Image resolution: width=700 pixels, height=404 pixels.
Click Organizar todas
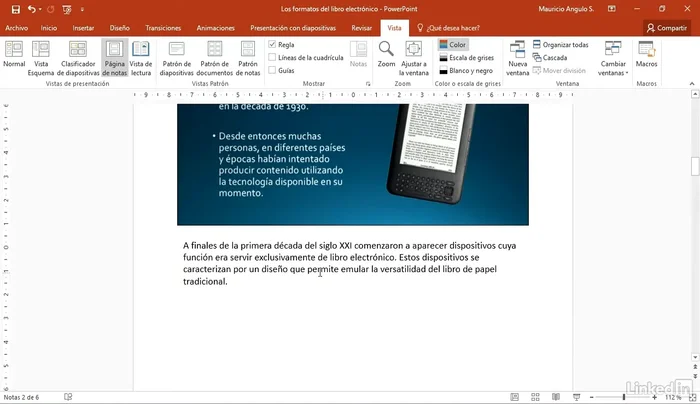(x=560, y=45)
